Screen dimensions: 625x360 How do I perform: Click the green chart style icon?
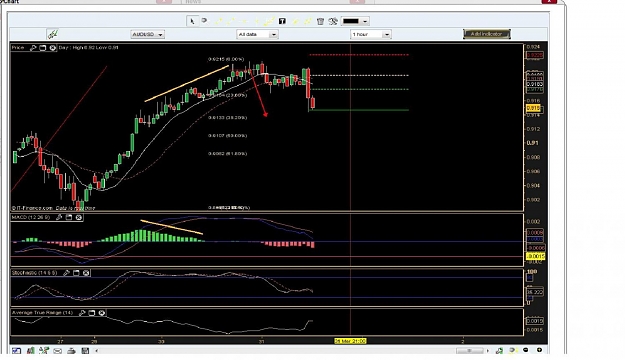[x=53, y=34]
